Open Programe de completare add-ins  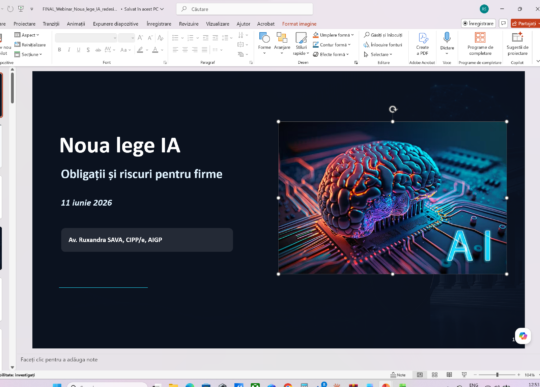coord(480,44)
